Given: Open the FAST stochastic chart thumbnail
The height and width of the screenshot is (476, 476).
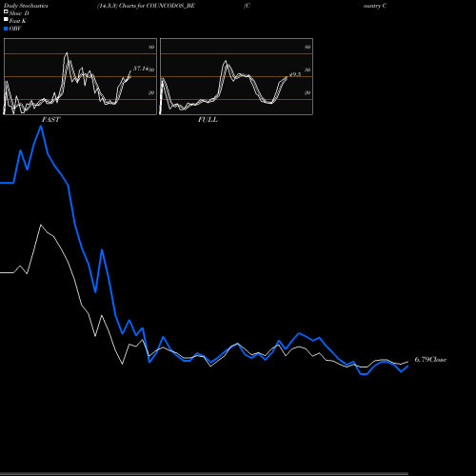Looking at the screenshot, I should coord(80,76).
